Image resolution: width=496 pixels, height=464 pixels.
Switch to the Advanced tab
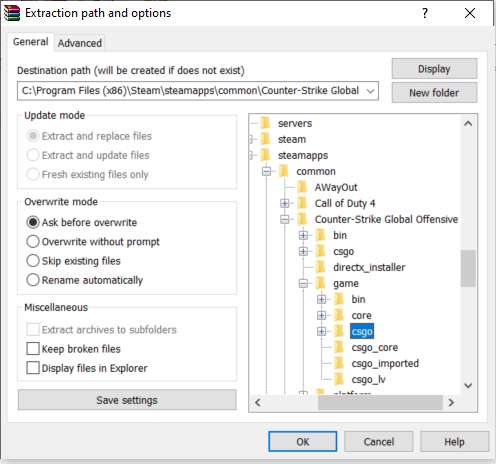tap(80, 43)
